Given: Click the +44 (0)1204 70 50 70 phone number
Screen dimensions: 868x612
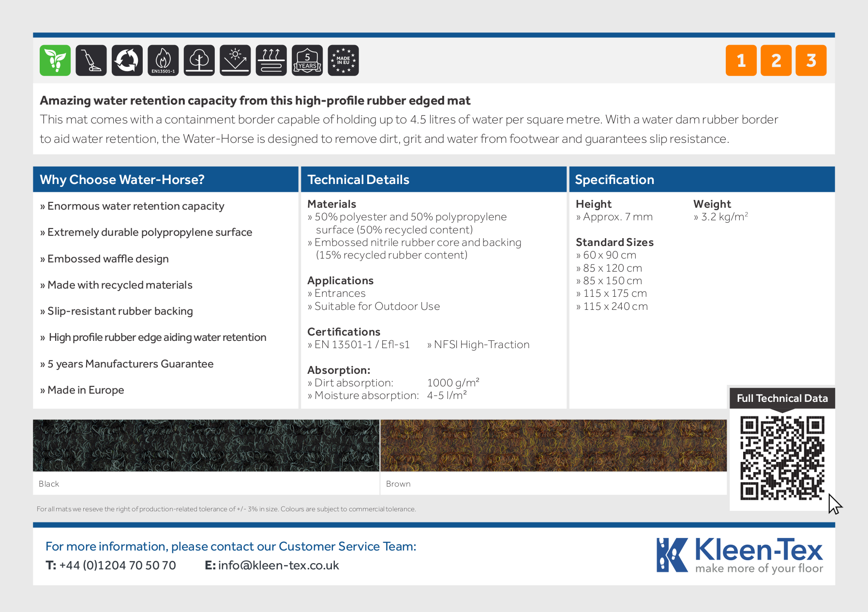Looking at the screenshot, I should [117, 566].
